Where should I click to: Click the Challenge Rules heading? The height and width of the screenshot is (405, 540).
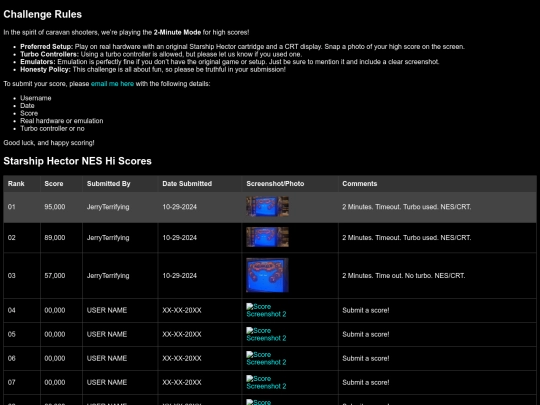point(43,14)
